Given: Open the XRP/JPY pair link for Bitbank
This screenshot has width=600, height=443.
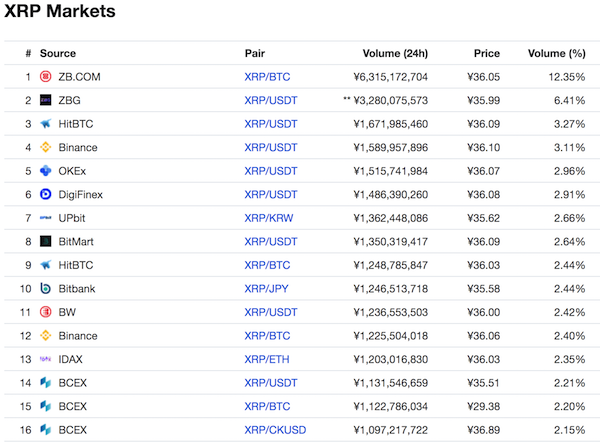Looking at the screenshot, I should point(266,288).
